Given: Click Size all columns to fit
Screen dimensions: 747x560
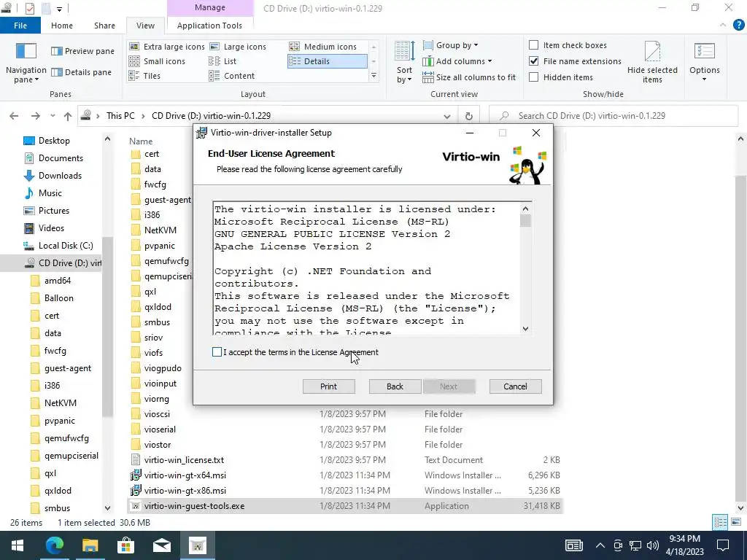Looking at the screenshot, I should 469,77.
